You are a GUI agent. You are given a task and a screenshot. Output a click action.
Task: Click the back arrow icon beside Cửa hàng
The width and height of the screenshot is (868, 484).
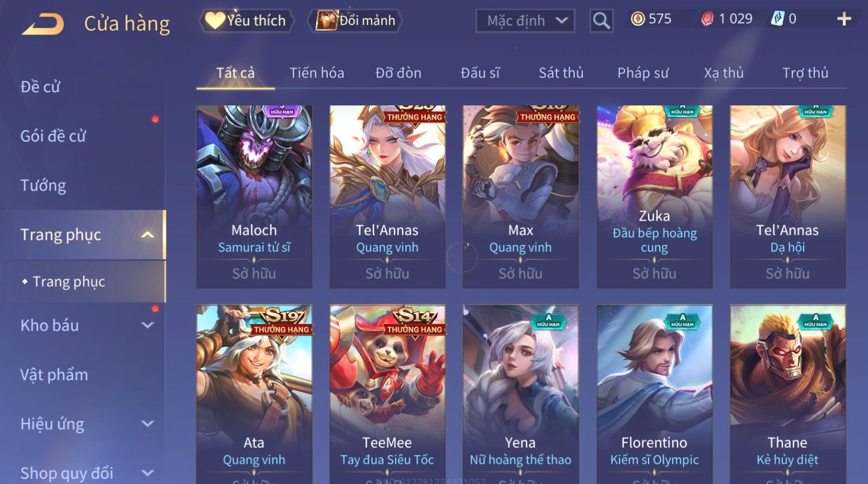pos(43,23)
